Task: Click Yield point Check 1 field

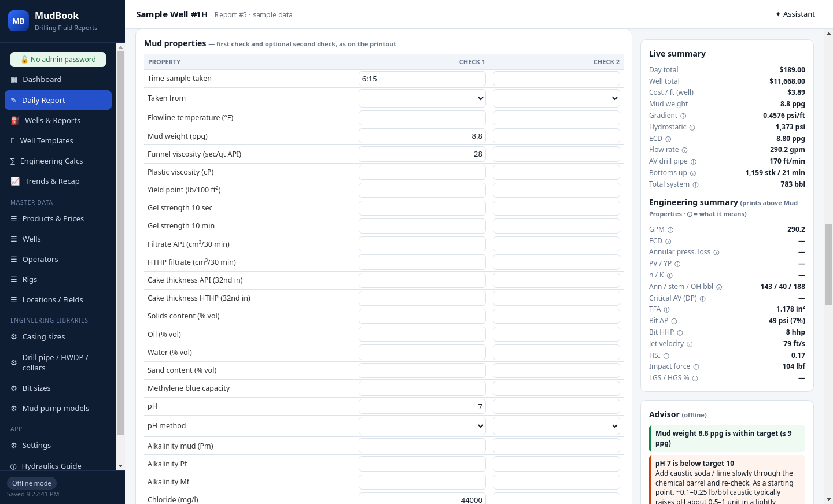Action: [422, 190]
